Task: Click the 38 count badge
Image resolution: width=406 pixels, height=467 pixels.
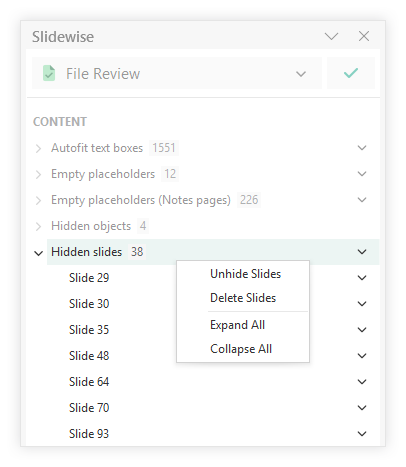Action: tap(137, 252)
